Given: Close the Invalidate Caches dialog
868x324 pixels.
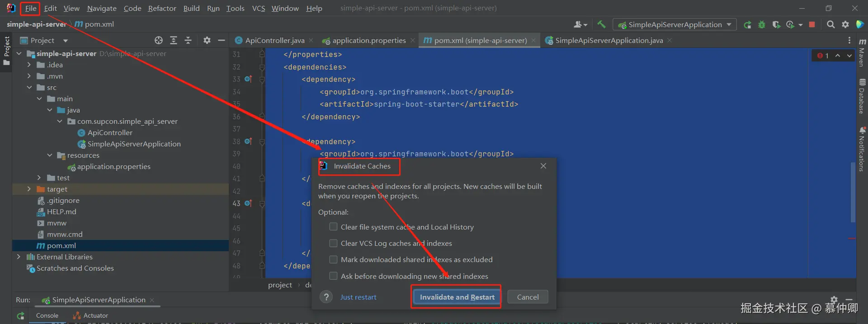Looking at the screenshot, I should click(543, 166).
